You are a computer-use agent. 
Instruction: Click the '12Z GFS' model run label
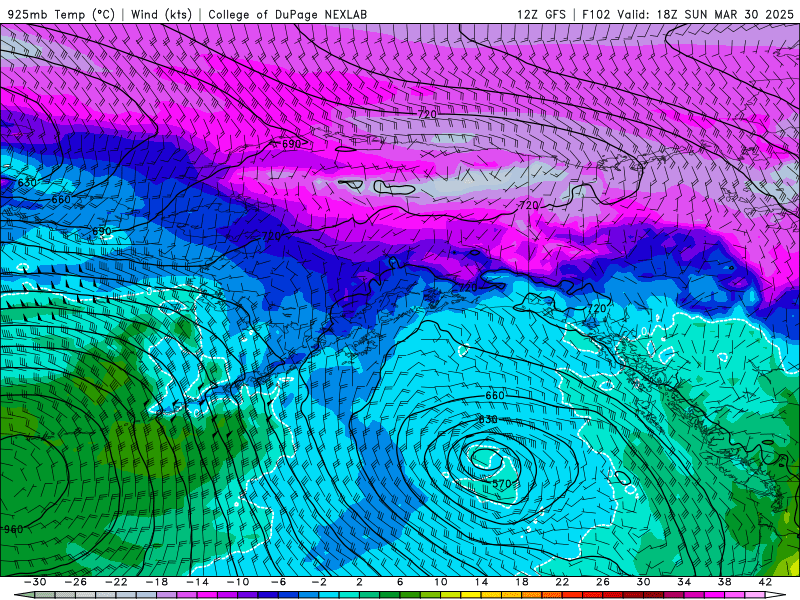pos(541,14)
